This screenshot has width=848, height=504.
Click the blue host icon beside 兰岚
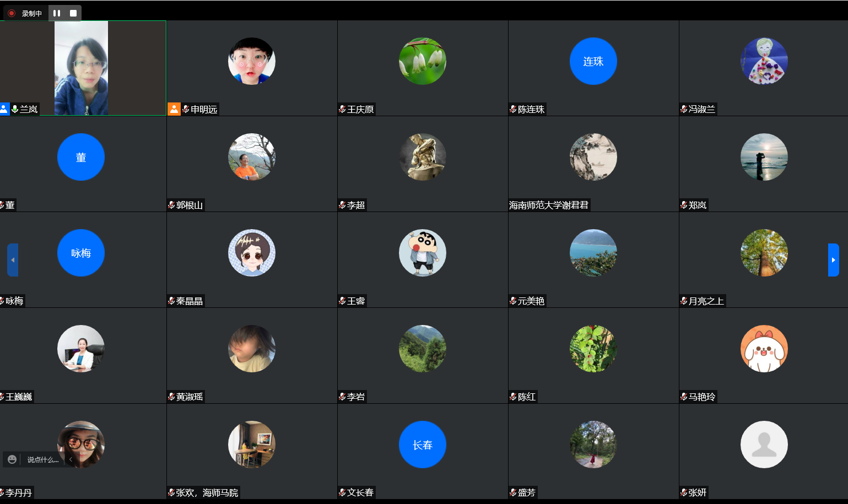pyautogui.click(x=4, y=109)
